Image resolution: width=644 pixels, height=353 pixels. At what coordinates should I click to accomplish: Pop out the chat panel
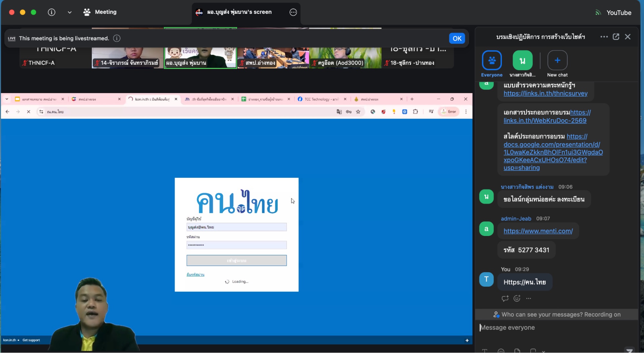pos(616,37)
